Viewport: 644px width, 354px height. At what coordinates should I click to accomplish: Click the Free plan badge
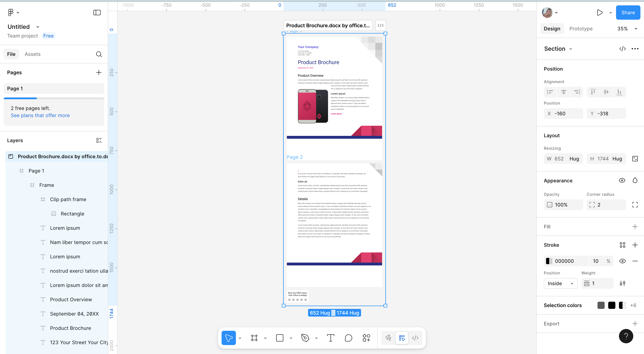48,36
